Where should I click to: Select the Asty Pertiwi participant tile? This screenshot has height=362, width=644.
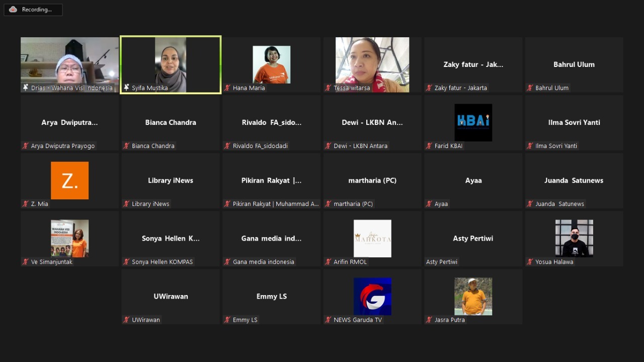click(473, 238)
